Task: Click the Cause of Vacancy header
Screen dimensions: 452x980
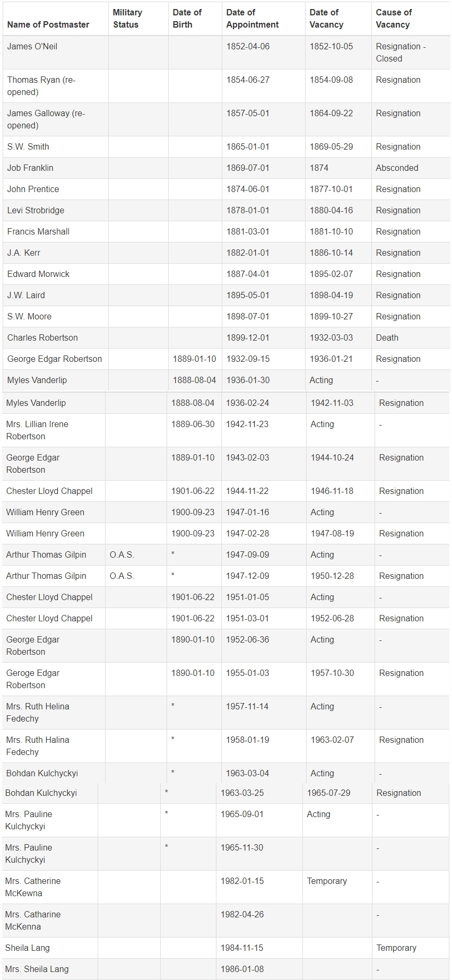Action: point(394,19)
